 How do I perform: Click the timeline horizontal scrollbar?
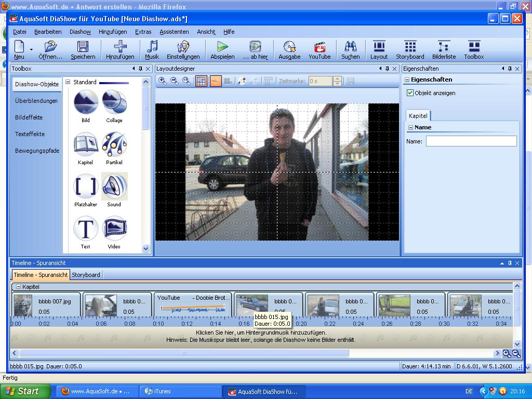(183, 353)
